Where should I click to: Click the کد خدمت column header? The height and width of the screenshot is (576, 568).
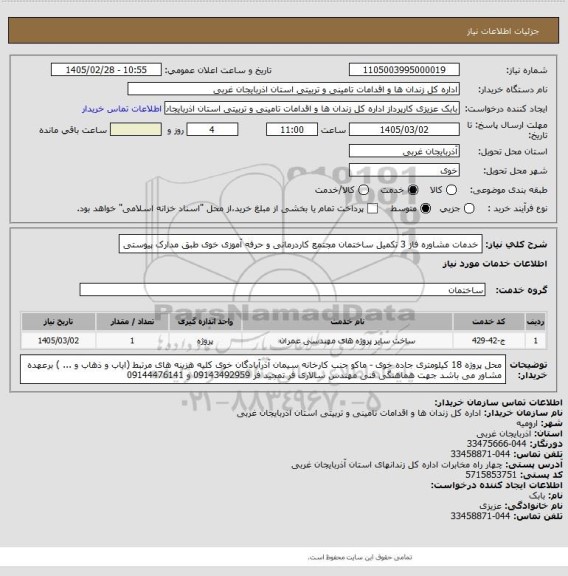pyautogui.click(x=489, y=322)
